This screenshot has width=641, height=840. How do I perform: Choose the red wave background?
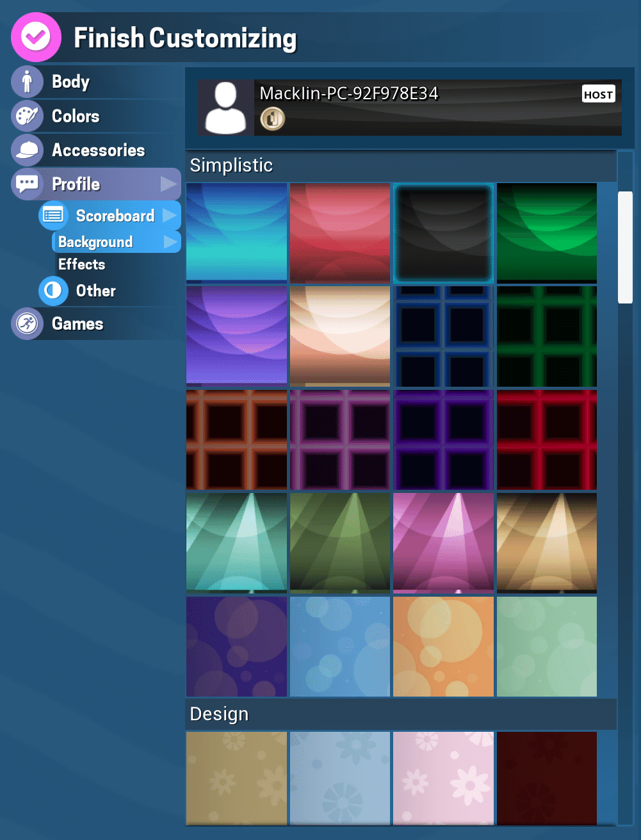tap(340, 233)
